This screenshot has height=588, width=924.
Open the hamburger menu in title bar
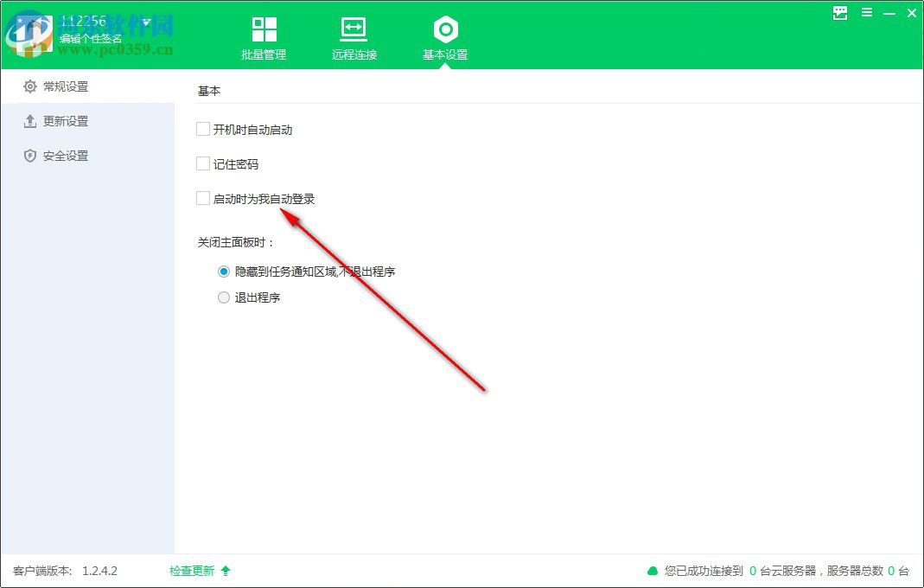pos(866,13)
